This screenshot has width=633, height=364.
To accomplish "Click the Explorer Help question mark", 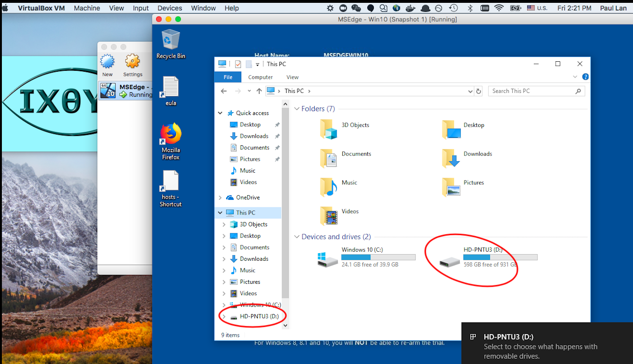I will coord(585,77).
